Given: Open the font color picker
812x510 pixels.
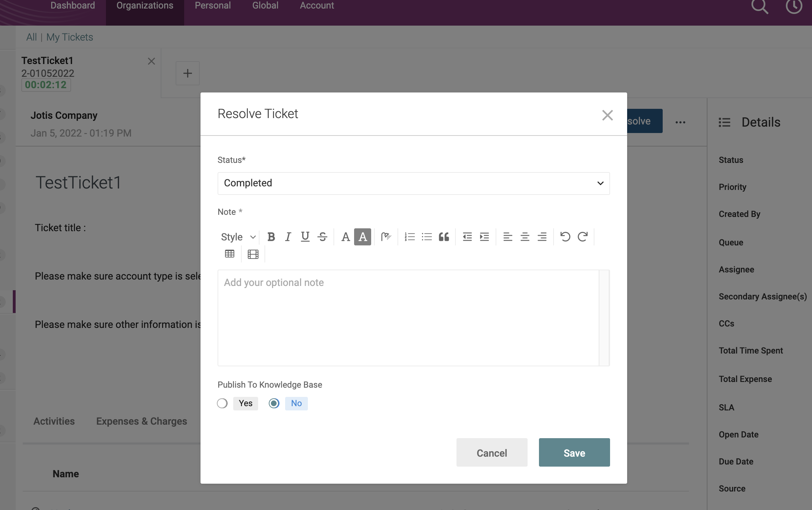Looking at the screenshot, I should coord(346,237).
